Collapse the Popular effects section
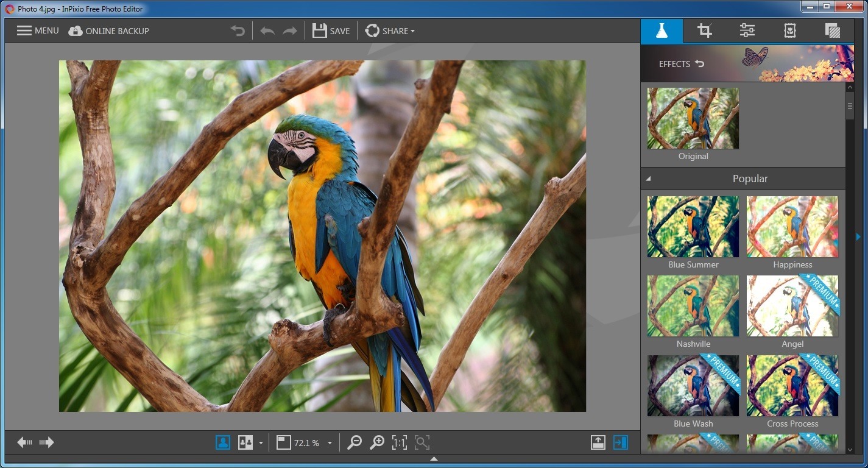This screenshot has height=468, width=868. click(648, 179)
